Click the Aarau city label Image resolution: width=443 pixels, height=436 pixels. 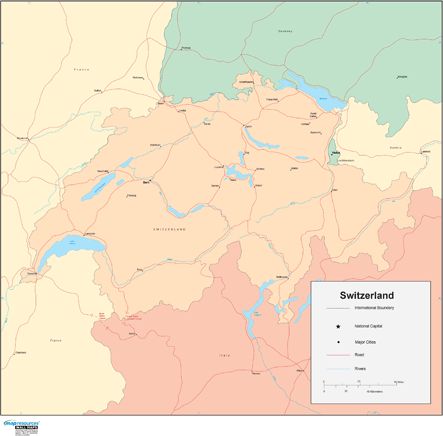tap(207, 123)
